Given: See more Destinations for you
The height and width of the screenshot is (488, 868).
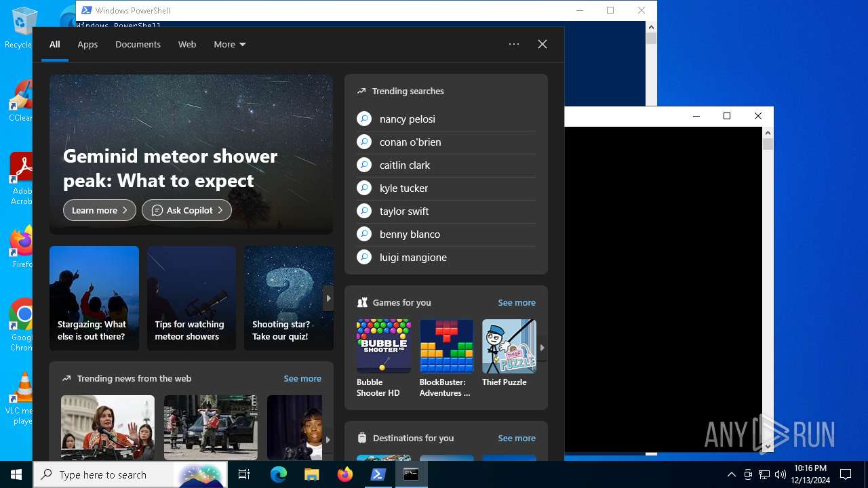Looking at the screenshot, I should (517, 438).
